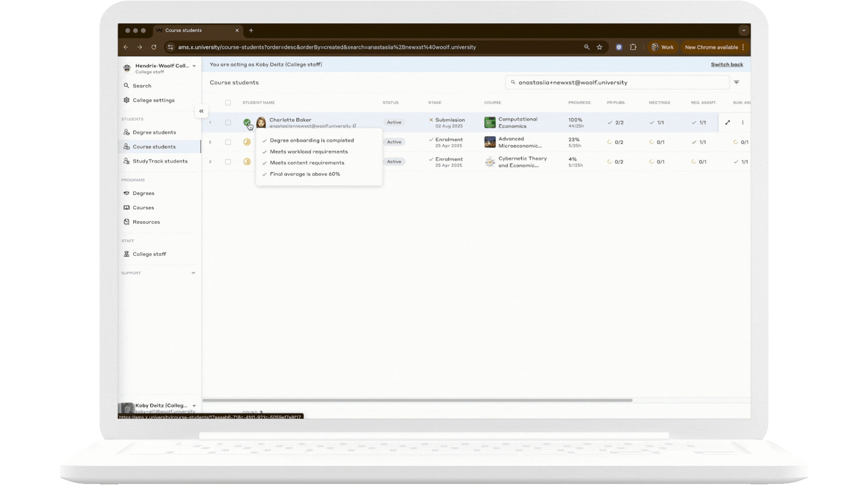868x488 pixels.
Task: Open browser extensions puzzle icon
Action: click(x=633, y=47)
